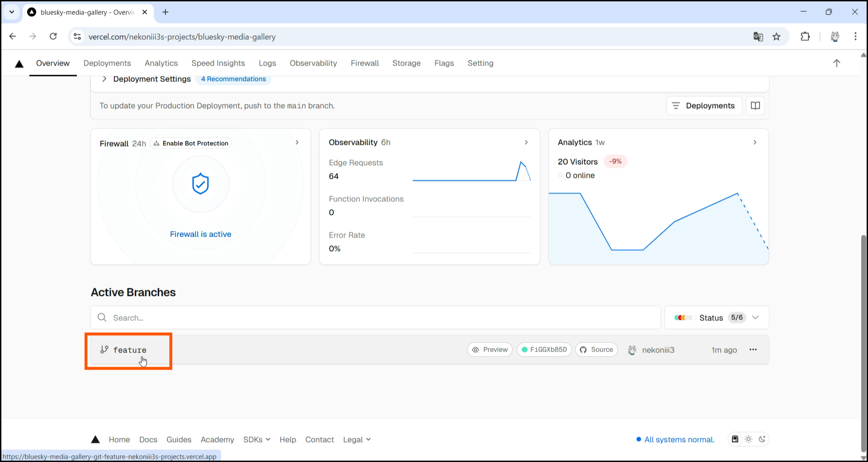Click the Vercel logo in the project navigation
Screen dimensions: 868x462
click(19, 64)
